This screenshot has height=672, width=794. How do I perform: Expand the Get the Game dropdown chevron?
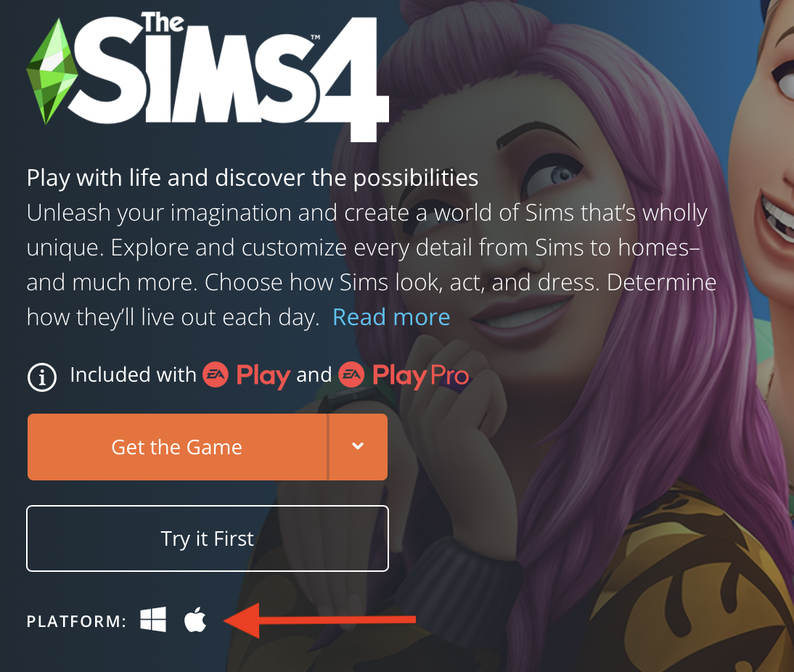coord(358,446)
